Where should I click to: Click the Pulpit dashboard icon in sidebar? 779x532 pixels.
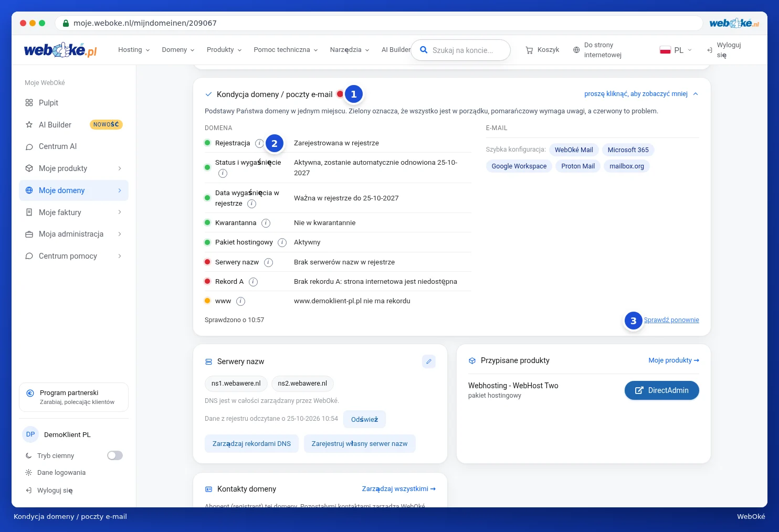pyautogui.click(x=29, y=103)
